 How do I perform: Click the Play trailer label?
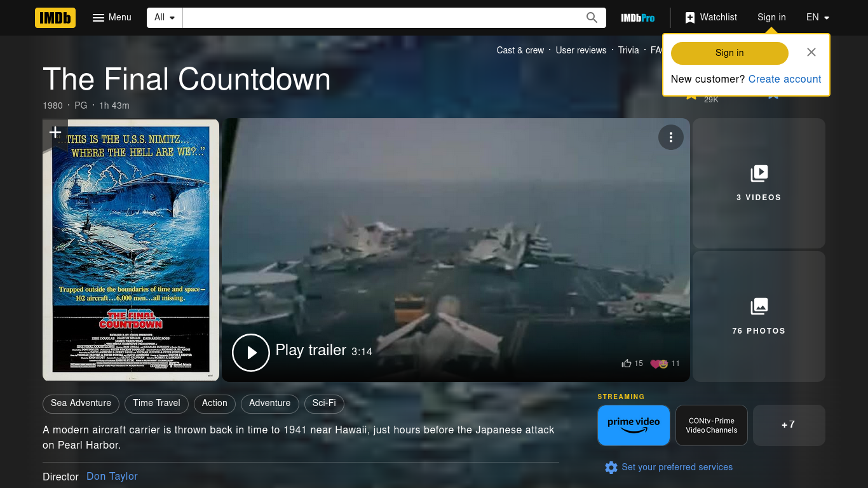click(x=311, y=351)
